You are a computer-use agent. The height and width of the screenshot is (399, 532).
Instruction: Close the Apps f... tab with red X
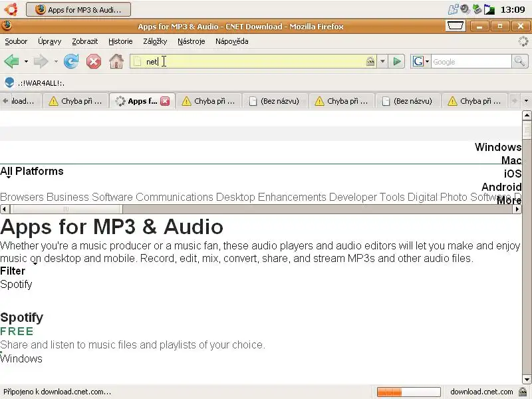pyautogui.click(x=165, y=101)
